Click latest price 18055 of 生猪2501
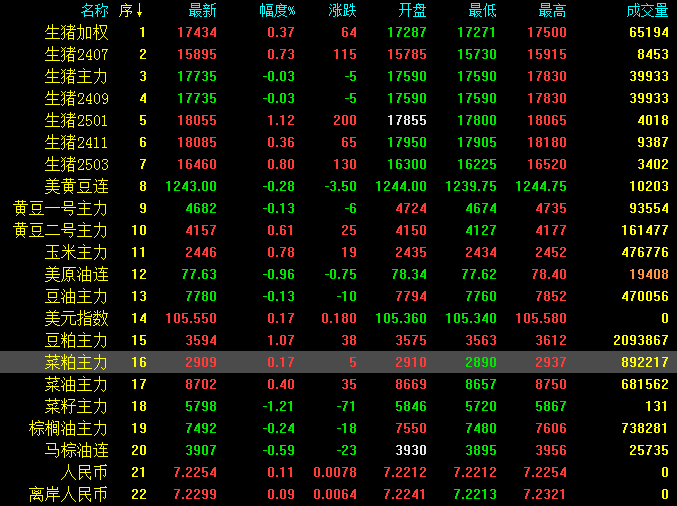This screenshot has height=506, width=677. pyautogui.click(x=197, y=120)
